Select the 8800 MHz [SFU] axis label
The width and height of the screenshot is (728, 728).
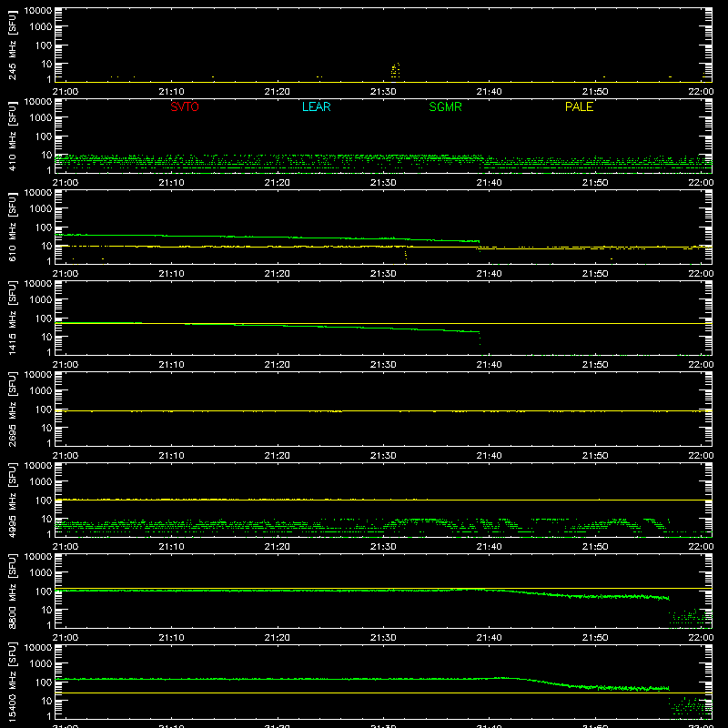[x=12, y=591]
